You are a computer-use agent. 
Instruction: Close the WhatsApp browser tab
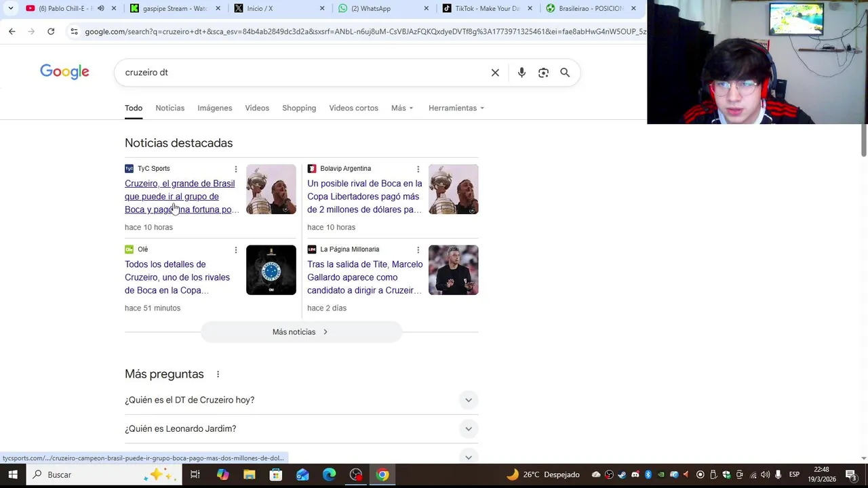coord(426,8)
